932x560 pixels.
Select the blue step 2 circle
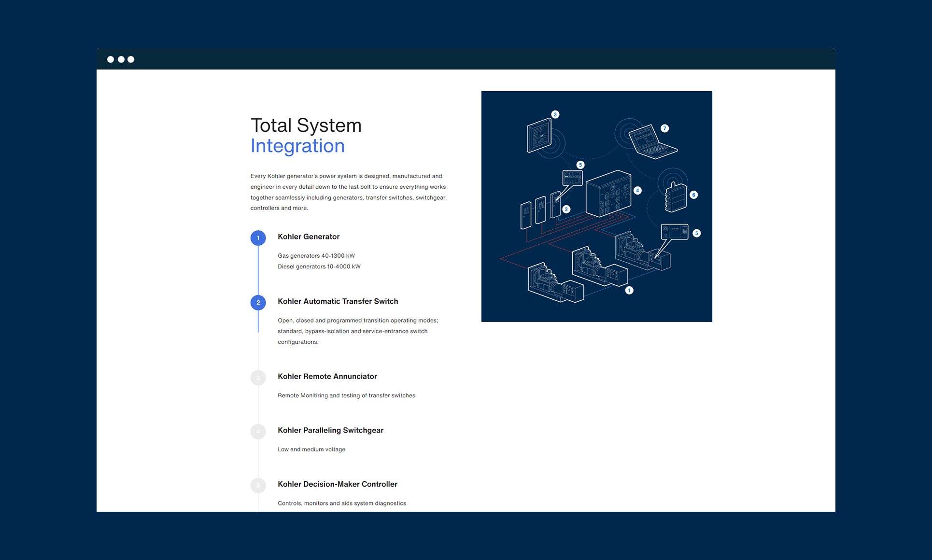(258, 303)
